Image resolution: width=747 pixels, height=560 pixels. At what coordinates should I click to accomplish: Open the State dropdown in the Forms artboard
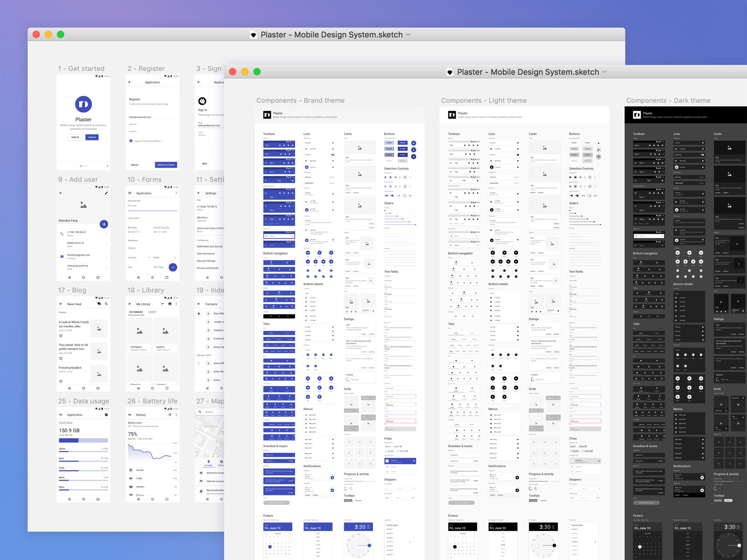tap(176, 258)
